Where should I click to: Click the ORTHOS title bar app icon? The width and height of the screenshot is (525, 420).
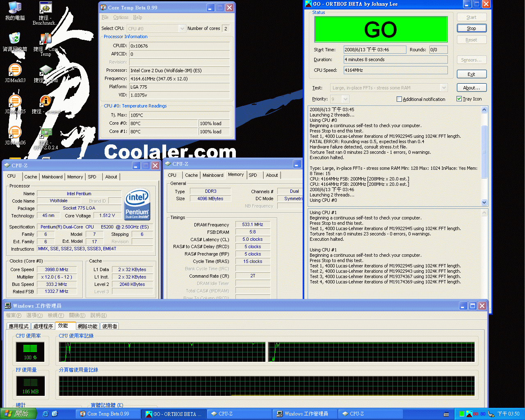[x=309, y=4]
